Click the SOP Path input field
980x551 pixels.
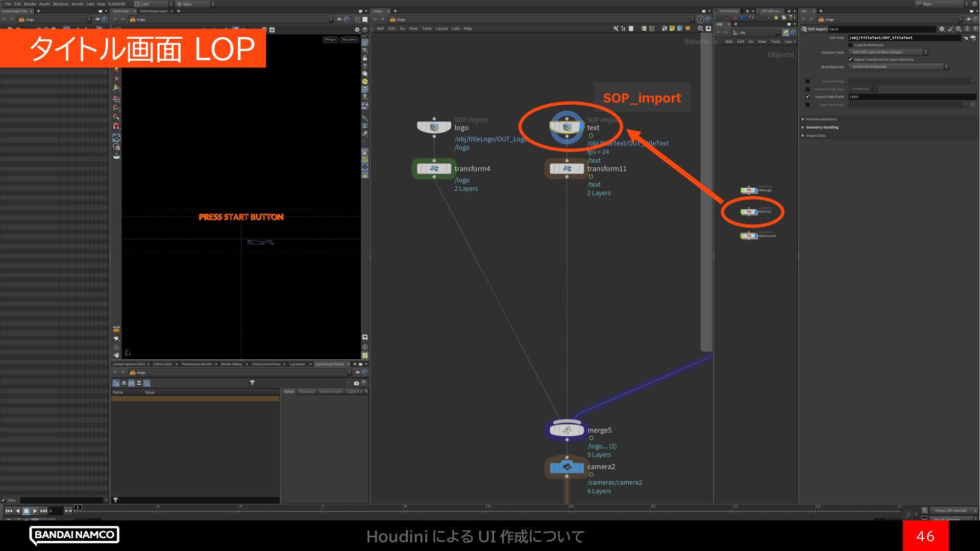903,38
